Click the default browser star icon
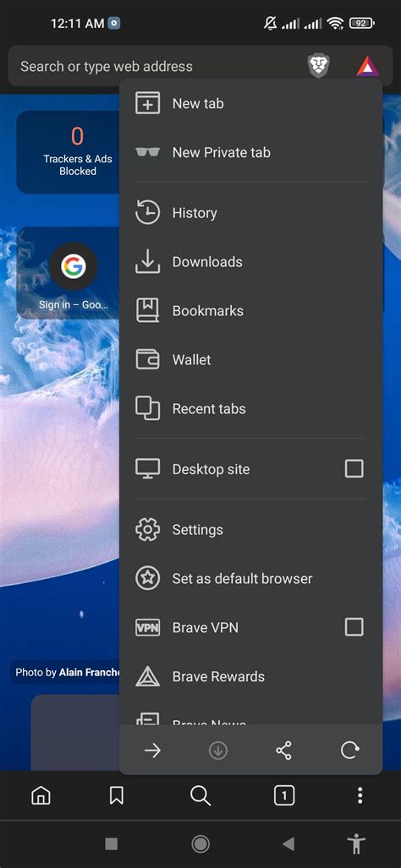This screenshot has height=868, width=401. [148, 578]
